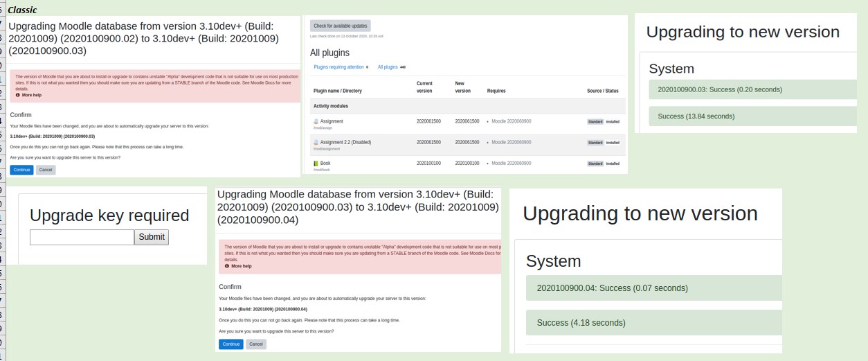Click the Assignment 2.2 (Disabled) plugin name

click(x=345, y=142)
